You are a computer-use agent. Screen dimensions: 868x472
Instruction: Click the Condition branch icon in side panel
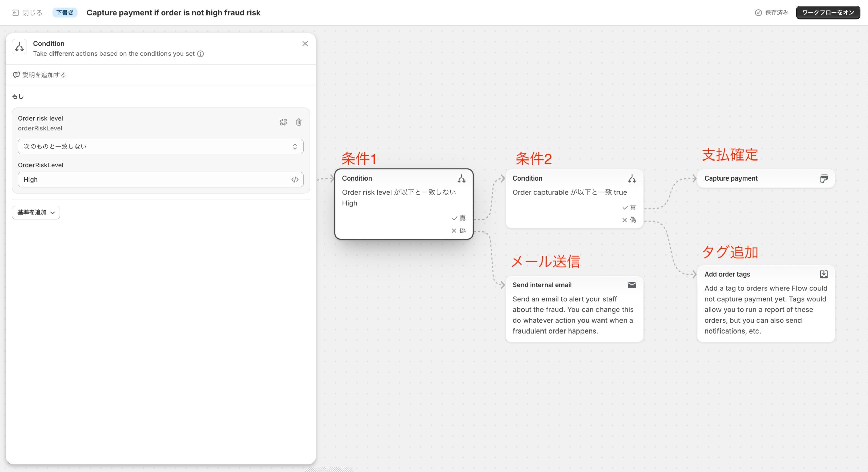(x=19, y=47)
